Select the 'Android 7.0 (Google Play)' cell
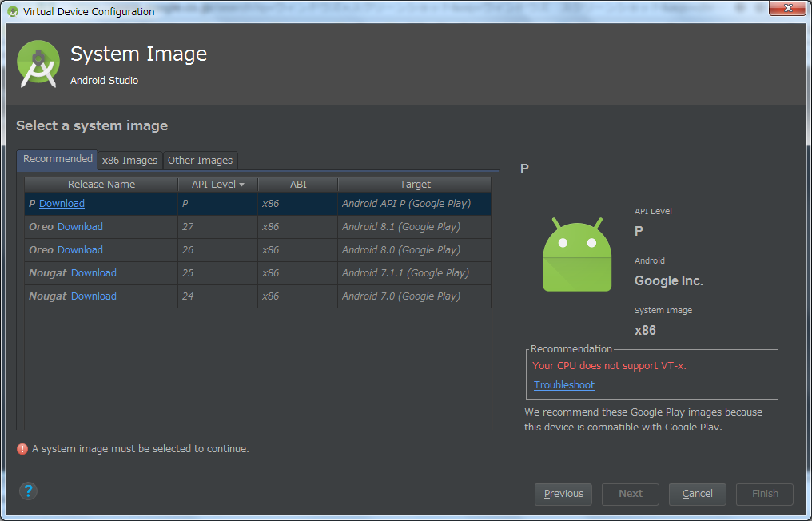Image resolution: width=812 pixels, height=521 pixels. [414, 296]
